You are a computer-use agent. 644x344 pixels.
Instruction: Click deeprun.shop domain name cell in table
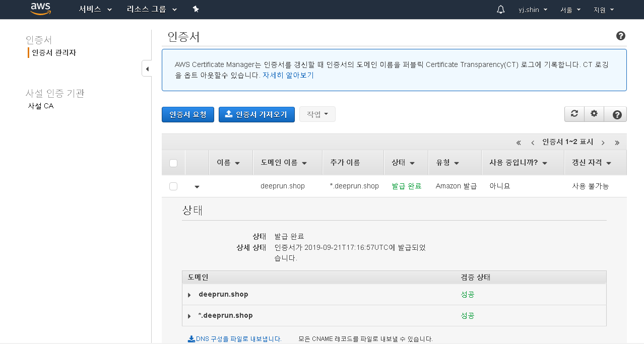[283, 186]
